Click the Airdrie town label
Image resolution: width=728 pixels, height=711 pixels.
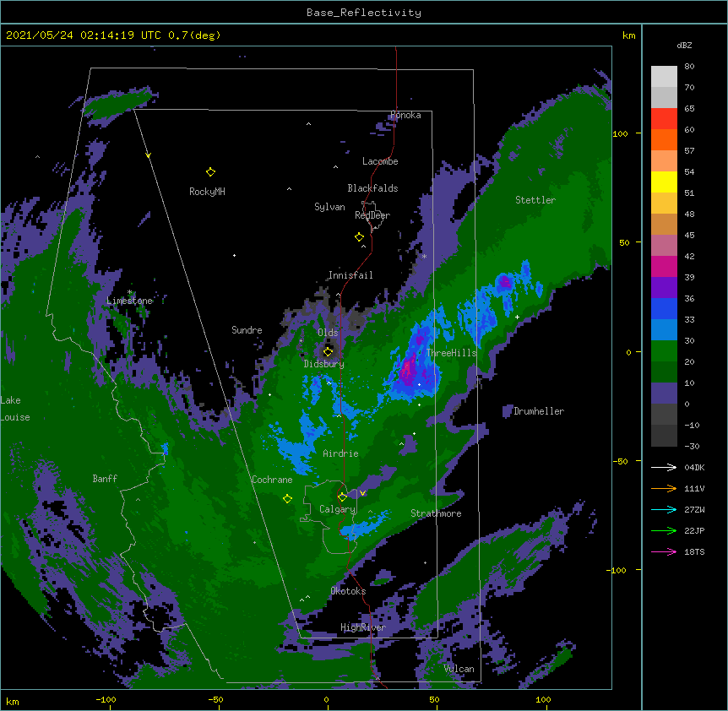[341, 453]
